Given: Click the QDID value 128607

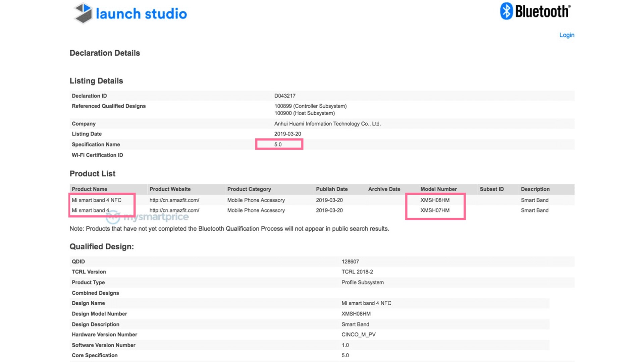Looking at the screenshot, I should coord(350,261).
